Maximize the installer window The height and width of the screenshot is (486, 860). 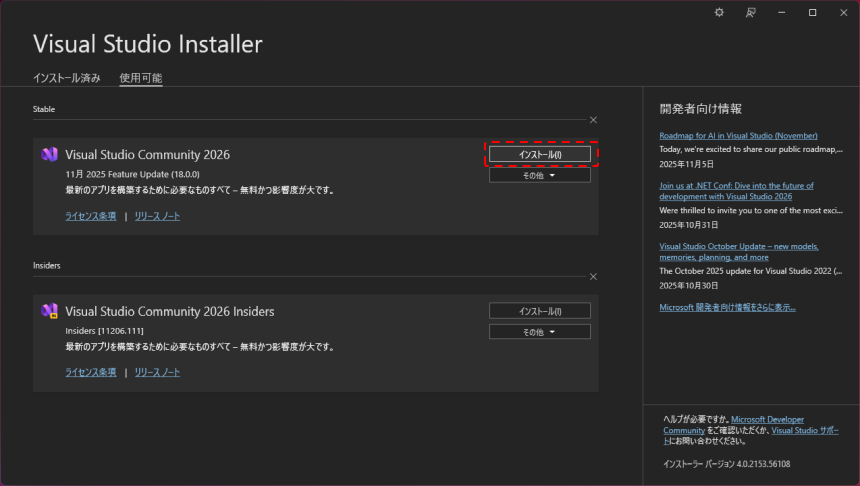tap(812, 12)
